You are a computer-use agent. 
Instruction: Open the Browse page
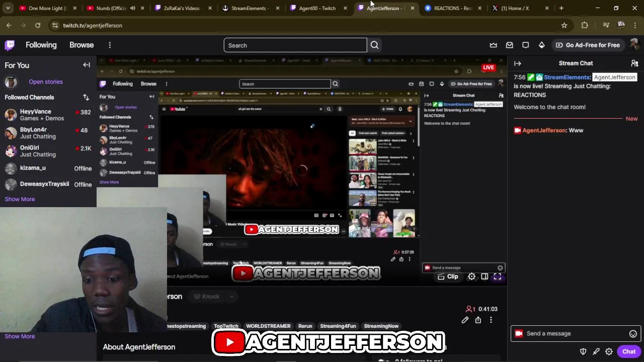coord(82,45)
